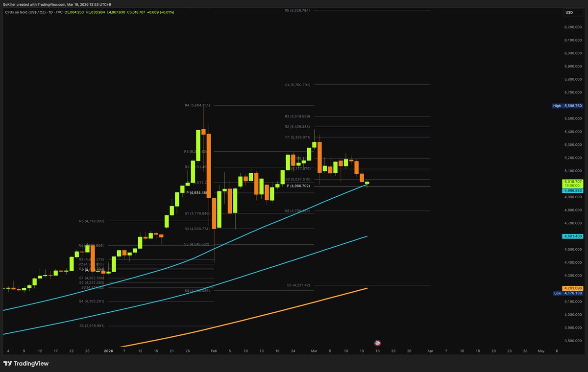Click the CFDs on Gold symbol title
The height and width of the screenshot is (372, 588).
click(x=34, y=12)
